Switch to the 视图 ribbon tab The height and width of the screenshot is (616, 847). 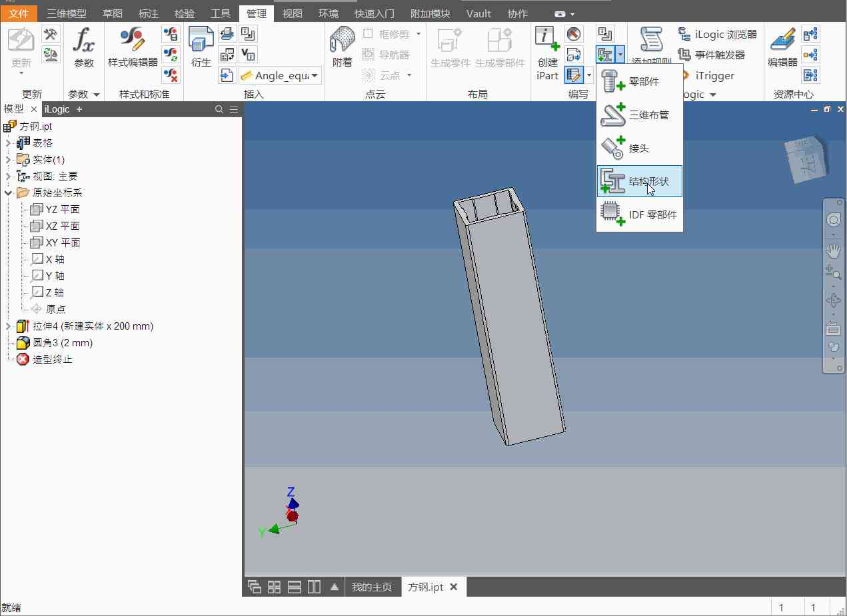pyautogui.click(x=292, y=13)
